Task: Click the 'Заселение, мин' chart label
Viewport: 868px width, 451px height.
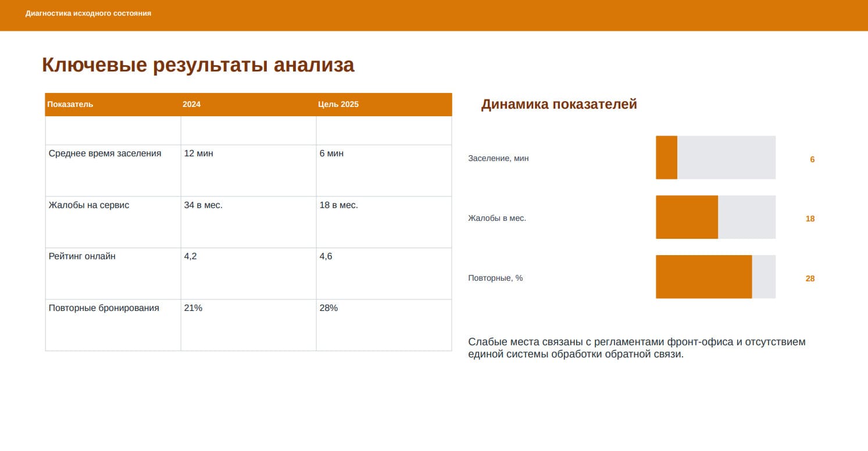Action: 498,159
